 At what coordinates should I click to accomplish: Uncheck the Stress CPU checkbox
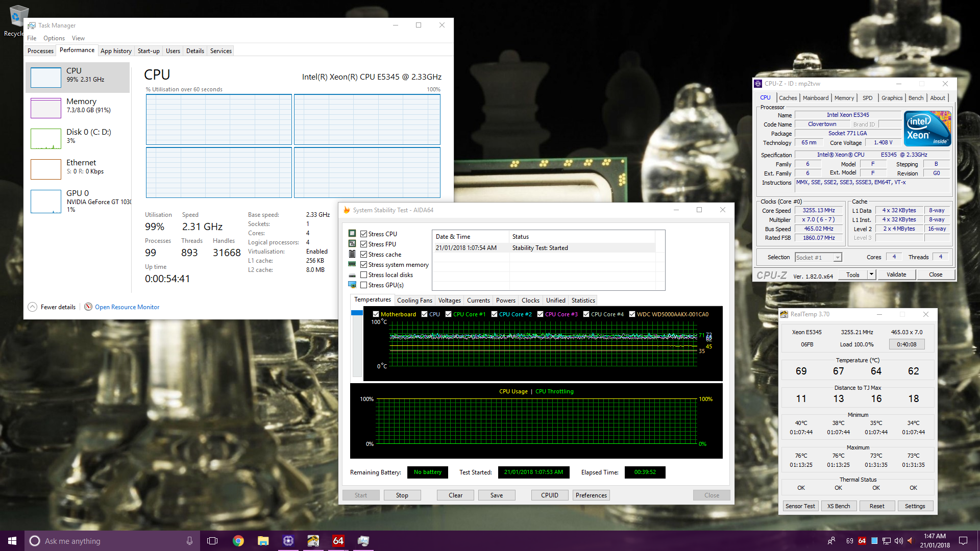tap(364, 234)
